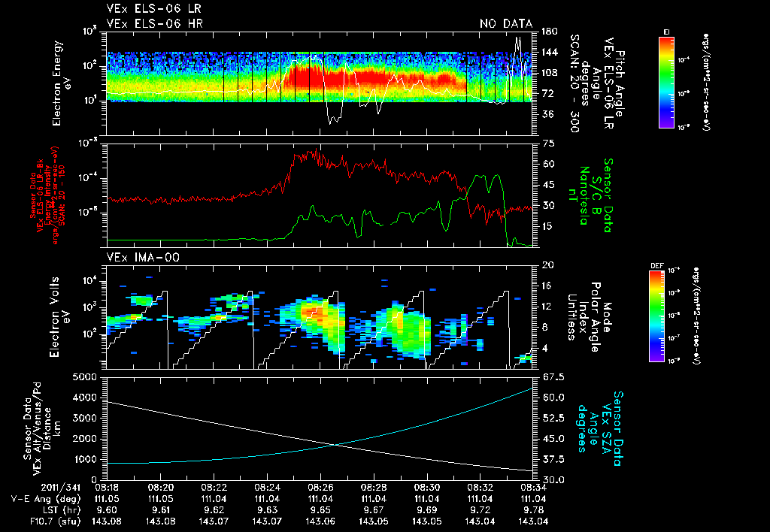The height and width of the screenshot is (532, 770).
Task: Click the cyan 'VEx SZA' axis label
Action: 605,428
